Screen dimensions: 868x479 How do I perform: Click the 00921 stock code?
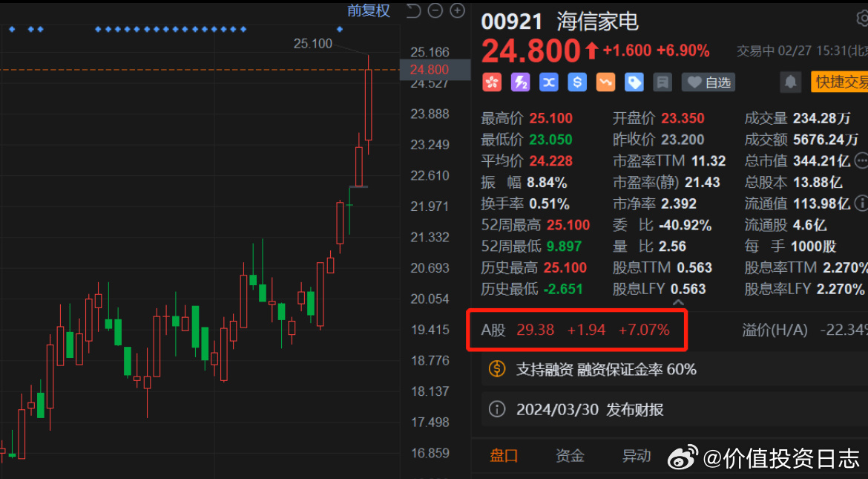511,22
